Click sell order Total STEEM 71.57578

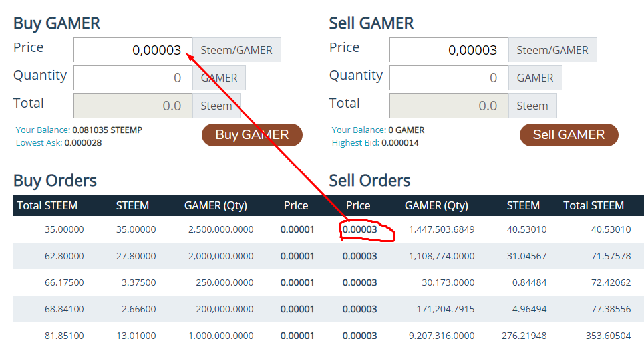click(x=611, y=256)
